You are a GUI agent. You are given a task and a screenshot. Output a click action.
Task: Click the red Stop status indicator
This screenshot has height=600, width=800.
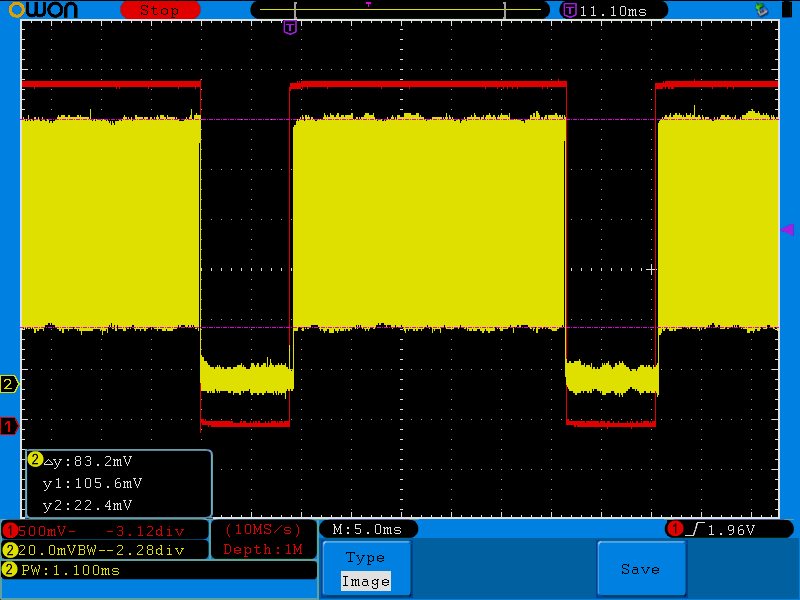[x=160, y=10]
